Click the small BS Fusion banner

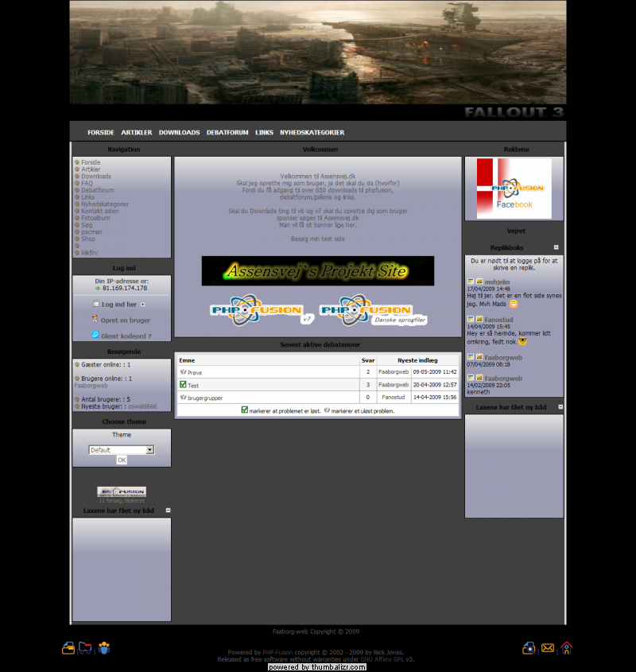(122, 491)
